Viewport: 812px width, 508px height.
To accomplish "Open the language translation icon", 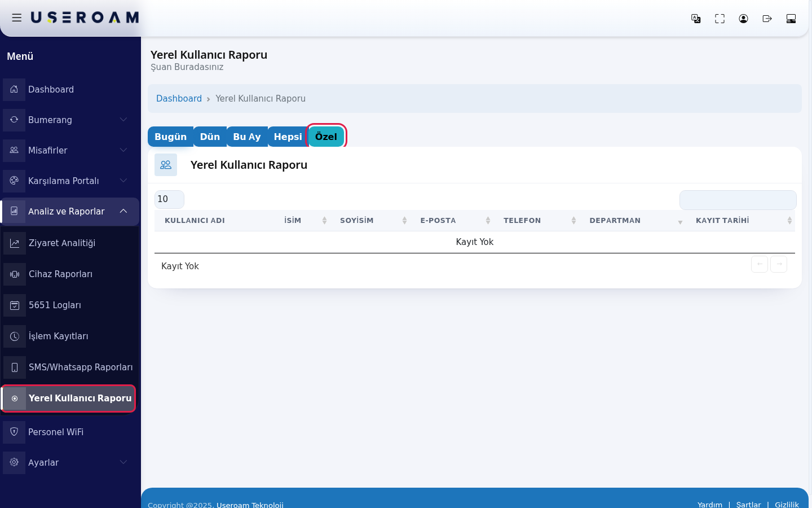I will 696,19.
